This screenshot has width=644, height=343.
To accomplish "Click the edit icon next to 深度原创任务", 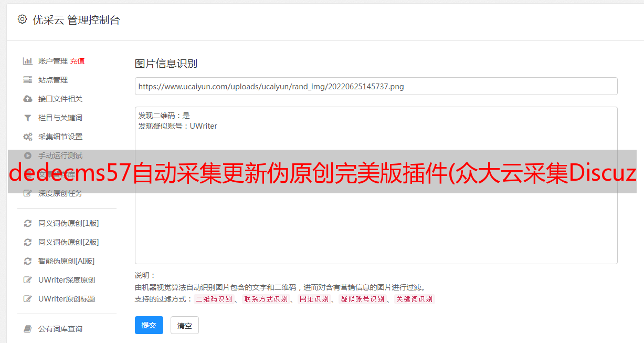I will click(x=28, y=193).
